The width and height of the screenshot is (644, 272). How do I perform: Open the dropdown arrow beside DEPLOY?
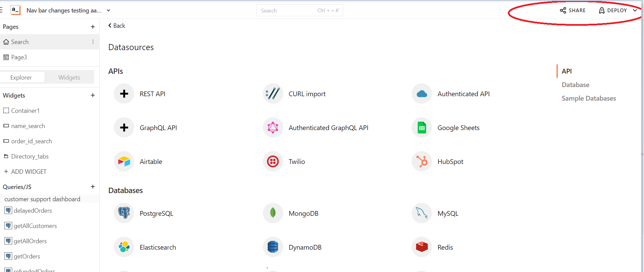tap(635, 11)
